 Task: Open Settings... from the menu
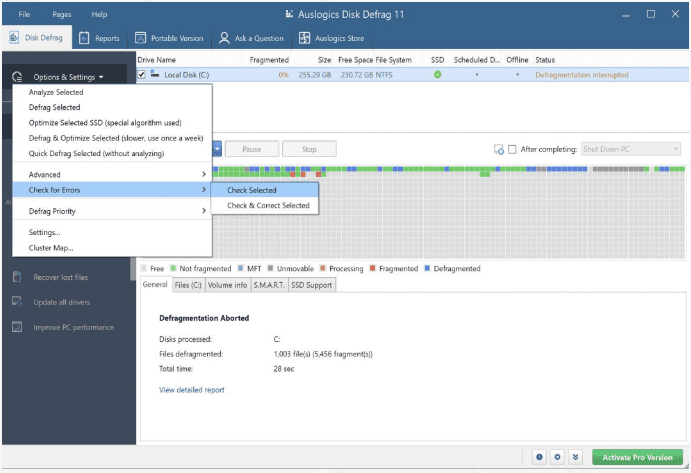tap(45, 232)
